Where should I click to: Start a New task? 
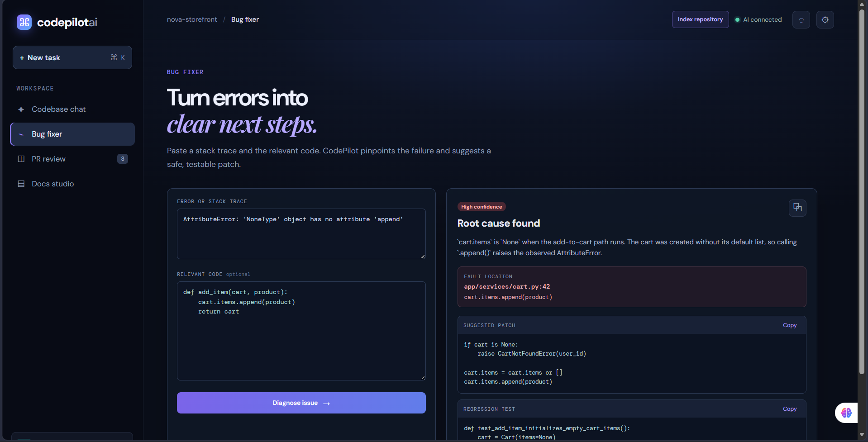[x=72, y=57]
